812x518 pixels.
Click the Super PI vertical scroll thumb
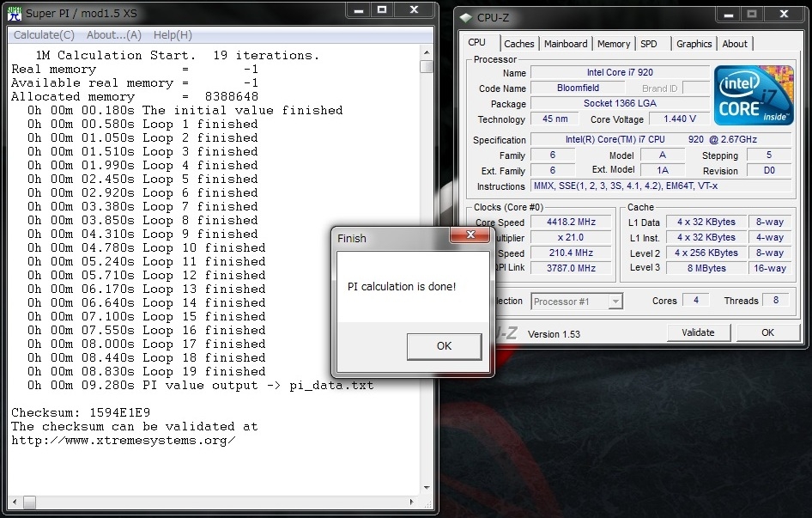point(427,67)
